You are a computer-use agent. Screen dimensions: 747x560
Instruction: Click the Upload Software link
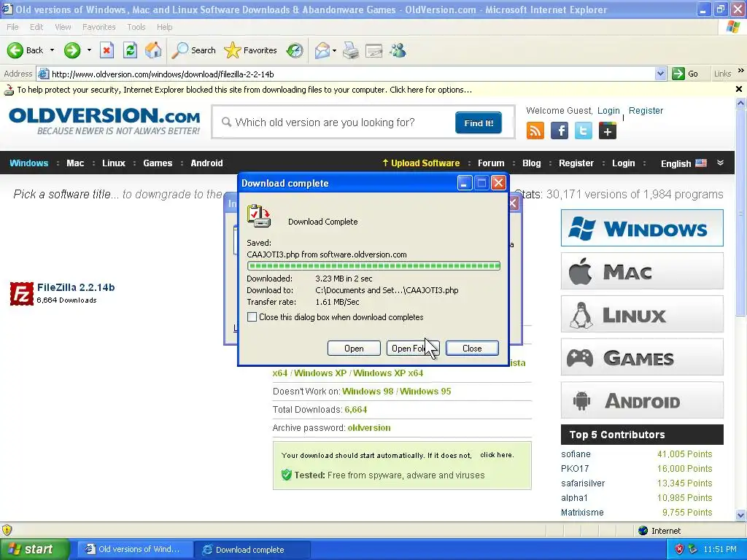pyautogui.click(x=421, y=163)
